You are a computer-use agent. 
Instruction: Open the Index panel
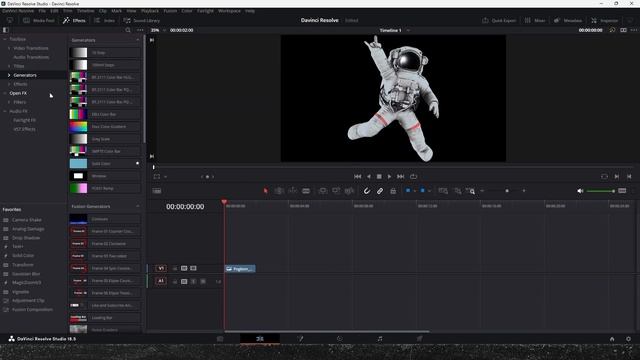click(104, 20)
